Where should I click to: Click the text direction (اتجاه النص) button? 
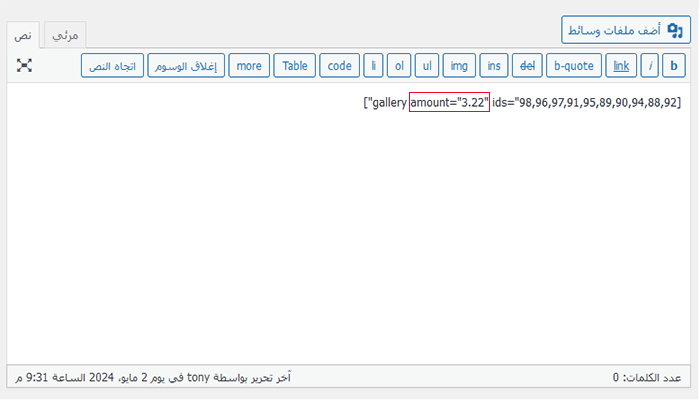(x=112, y=66)
